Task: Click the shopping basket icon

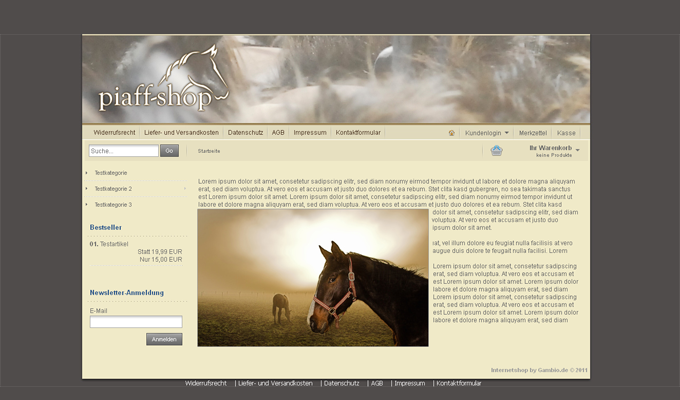Action: pos(496,151)
